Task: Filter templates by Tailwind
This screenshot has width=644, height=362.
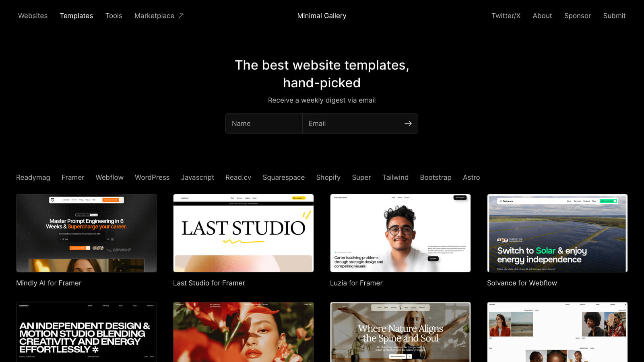Action: (x=395, y=177)
